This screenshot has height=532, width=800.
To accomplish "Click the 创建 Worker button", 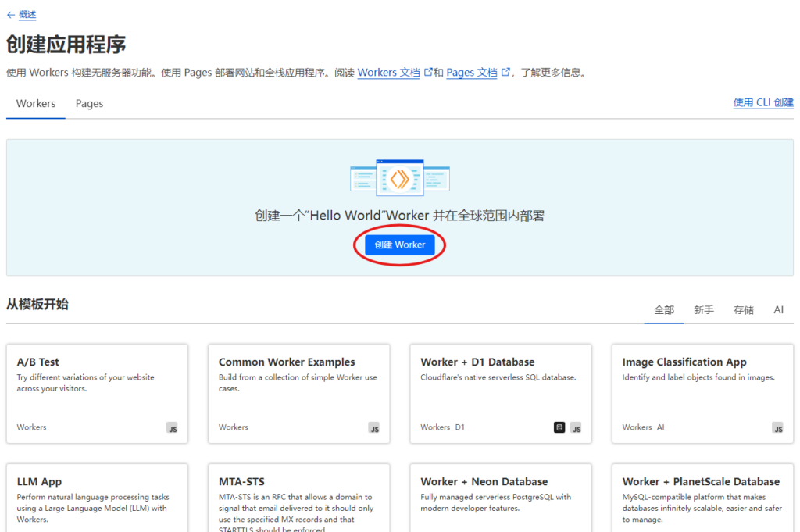I will 400,245.
